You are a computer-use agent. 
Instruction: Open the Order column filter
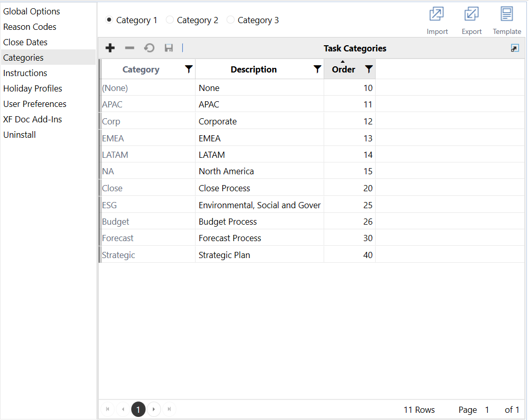tap(367, 68)
